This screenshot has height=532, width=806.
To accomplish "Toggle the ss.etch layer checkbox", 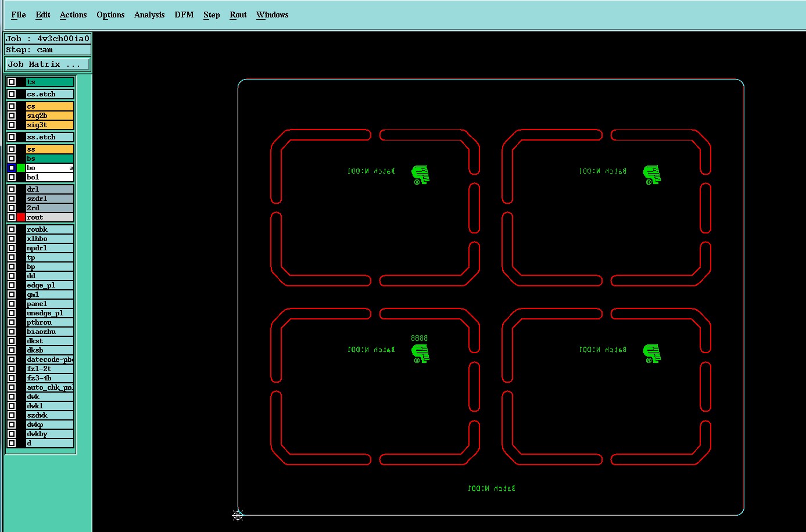I will [12, 137].
